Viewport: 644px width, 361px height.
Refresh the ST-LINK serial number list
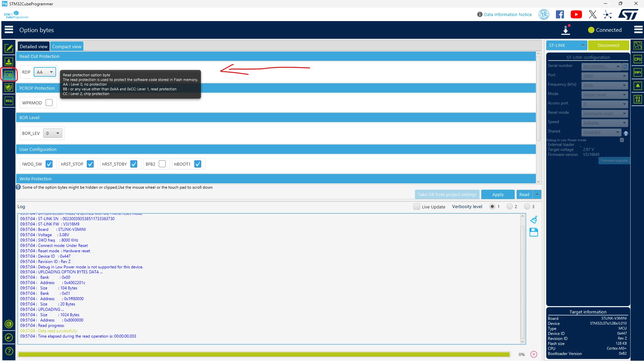coord(625,67)
